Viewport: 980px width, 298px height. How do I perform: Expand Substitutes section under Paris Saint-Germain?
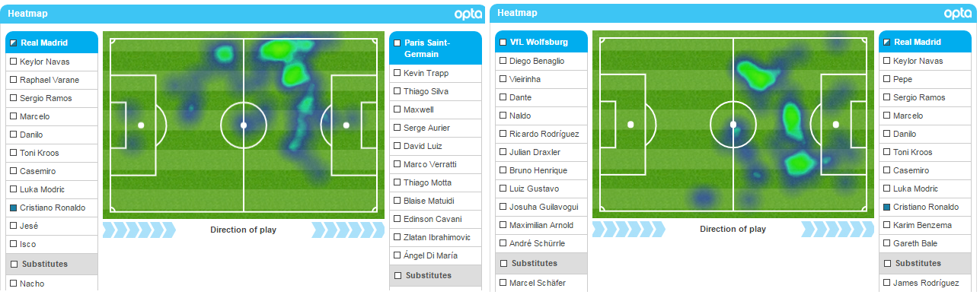coord(436,275)
